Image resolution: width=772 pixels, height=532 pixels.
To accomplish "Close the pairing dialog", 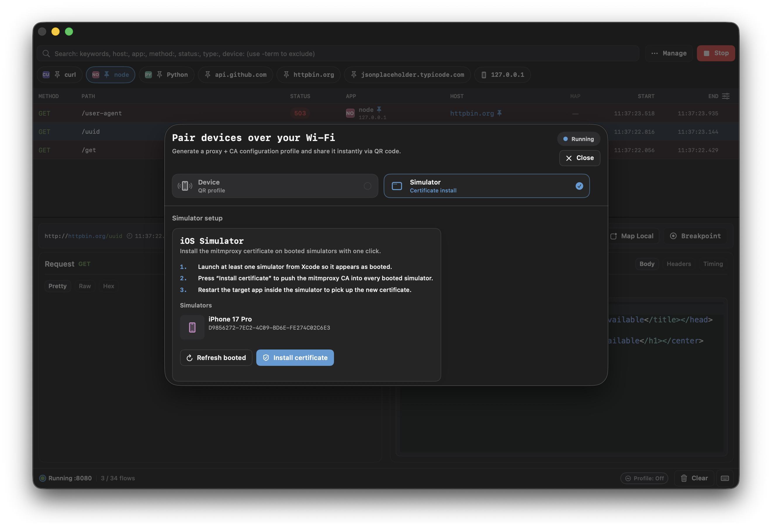I will click(579, 158).
